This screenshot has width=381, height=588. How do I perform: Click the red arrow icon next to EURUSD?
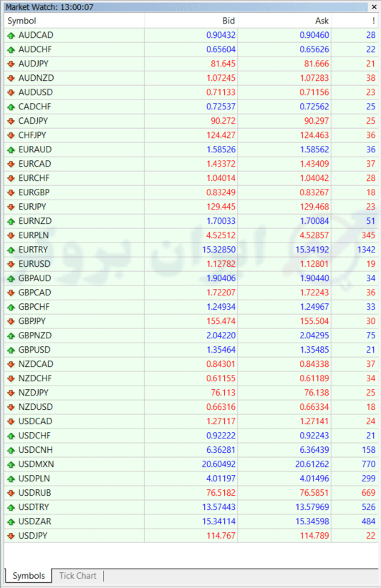11,265
